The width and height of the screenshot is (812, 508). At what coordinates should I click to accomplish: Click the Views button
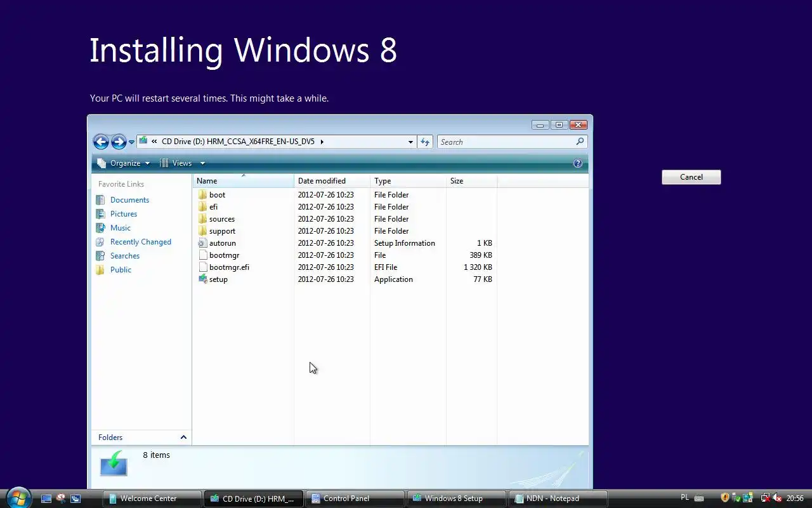[176, 163]
